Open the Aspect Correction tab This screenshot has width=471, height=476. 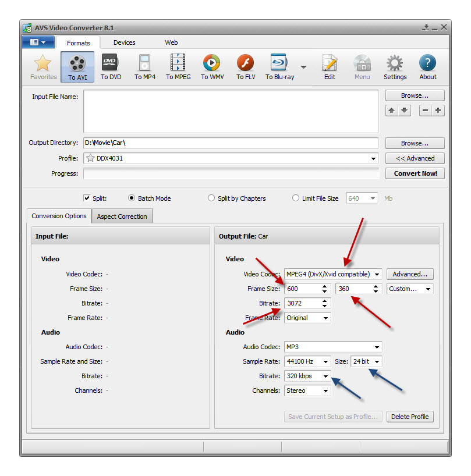122,216
